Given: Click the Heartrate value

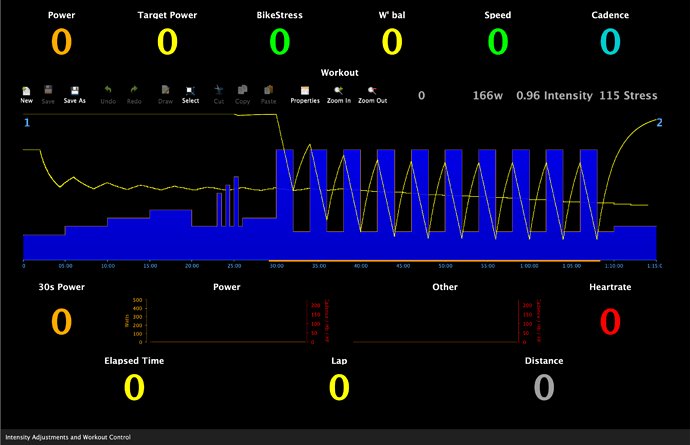Looking at the screenshot, I should pos(610,322).
